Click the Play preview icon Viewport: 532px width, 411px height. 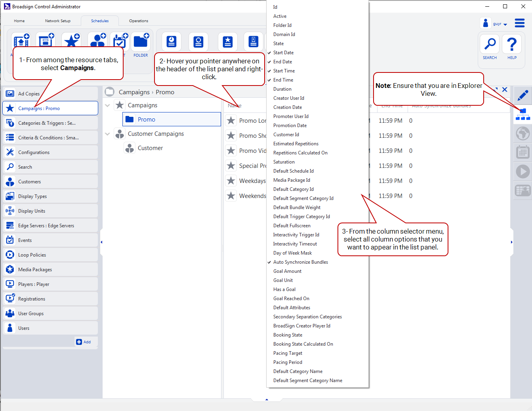[522, 171]
